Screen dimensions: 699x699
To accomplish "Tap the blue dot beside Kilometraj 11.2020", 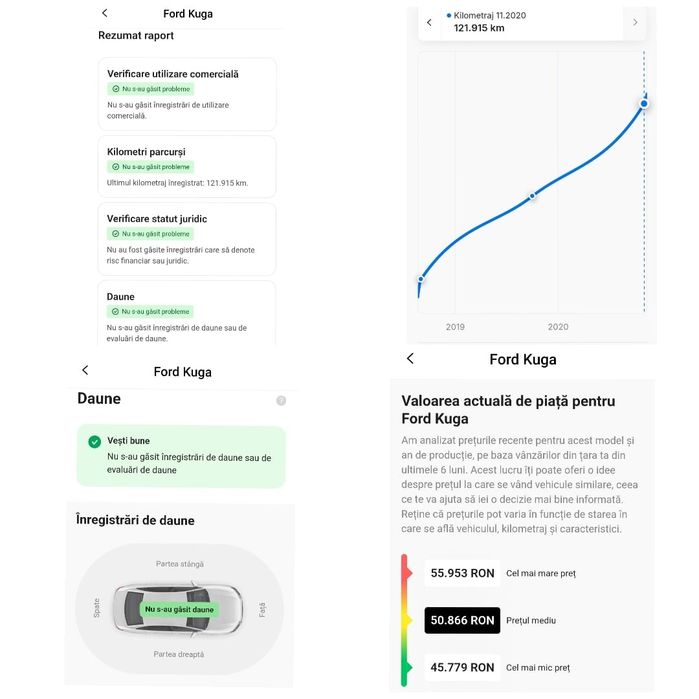I will [x=449, y=16].
